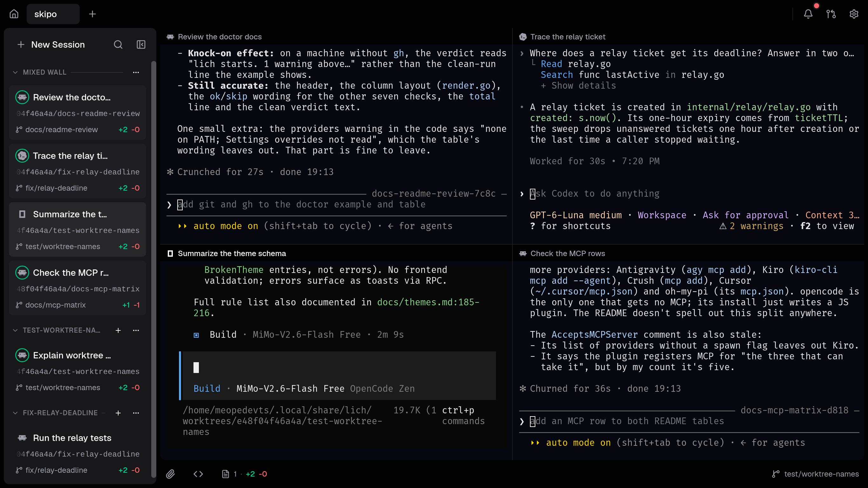Expand Show details in relay ticket pane
The height and width of the screenshot is (488, 868).
(578, 85)
